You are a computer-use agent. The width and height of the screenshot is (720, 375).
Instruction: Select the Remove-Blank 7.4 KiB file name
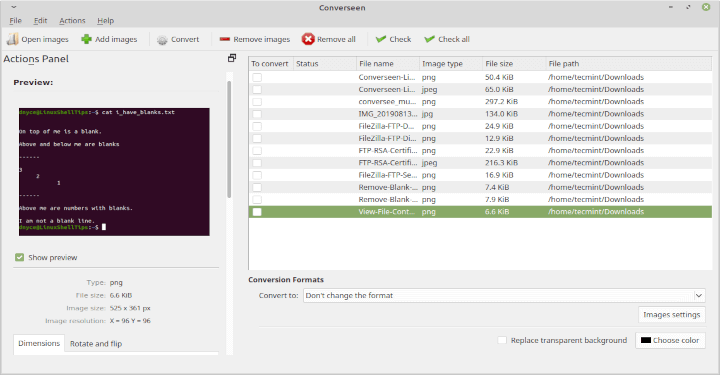click(x=388, y=187)
